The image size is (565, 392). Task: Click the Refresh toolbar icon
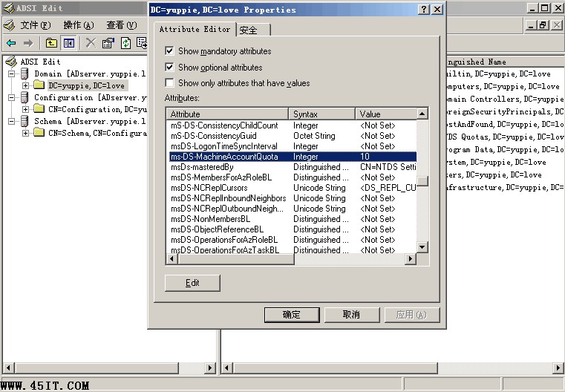(x=125, y=43)
